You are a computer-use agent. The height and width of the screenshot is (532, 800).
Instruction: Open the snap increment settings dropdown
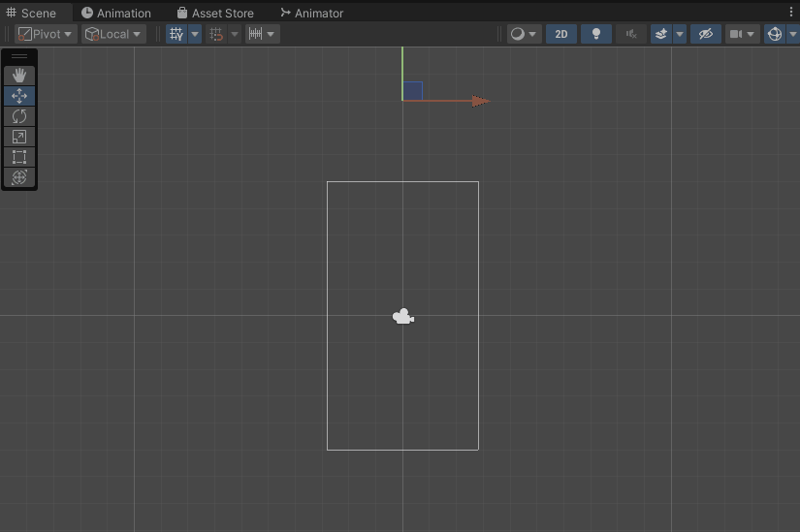262,34
